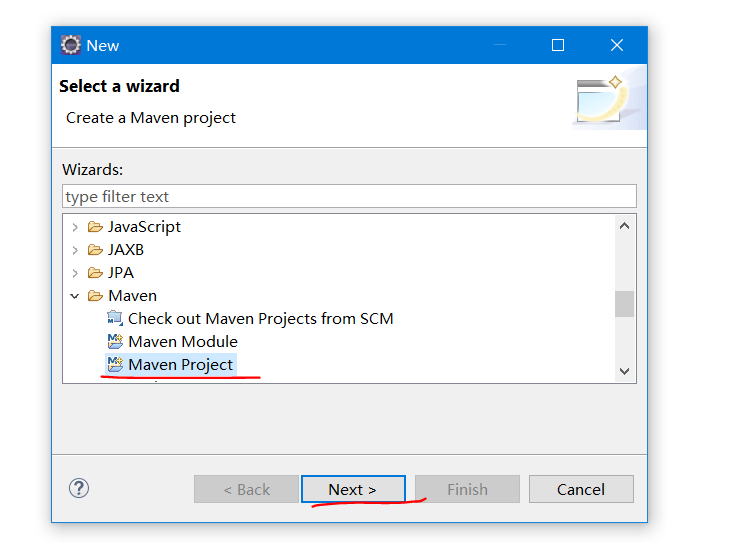This screenshot has height=543, width=737.
Task: Click the Check out Maven Projects icon
Action: (x=115, y=318)
